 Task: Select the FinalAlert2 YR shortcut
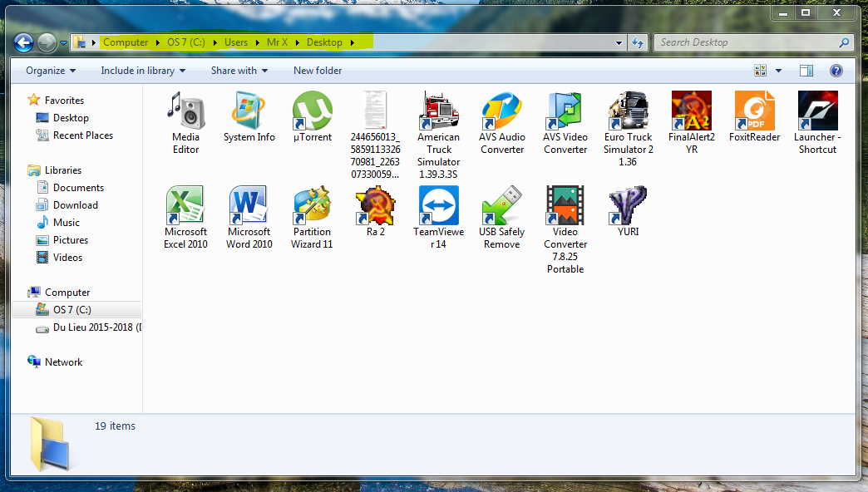692,123
